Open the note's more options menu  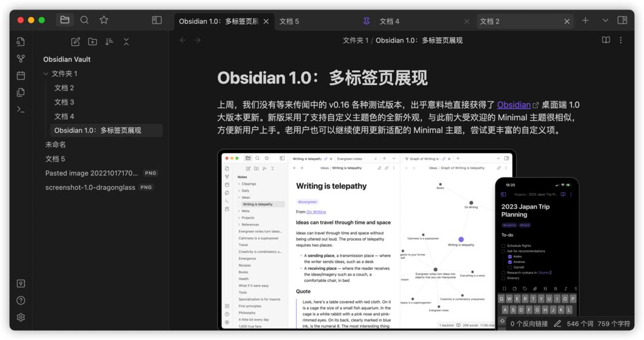click(620, 40)
